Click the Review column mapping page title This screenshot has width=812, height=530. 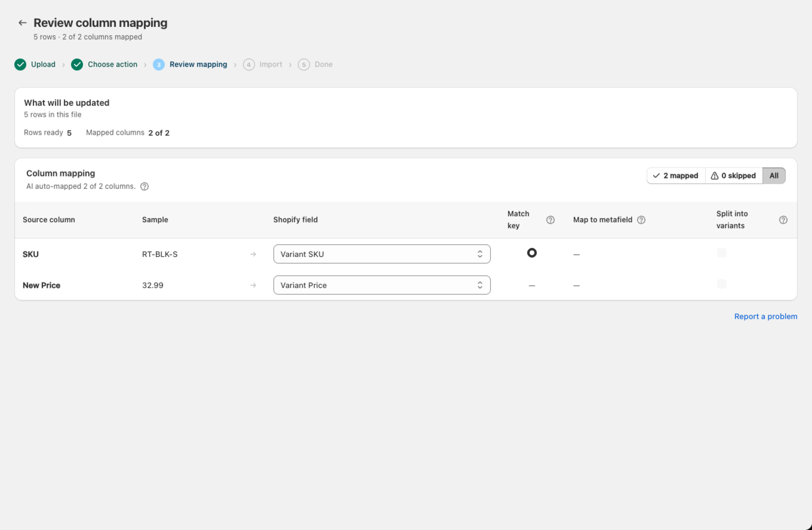(100, 23)
